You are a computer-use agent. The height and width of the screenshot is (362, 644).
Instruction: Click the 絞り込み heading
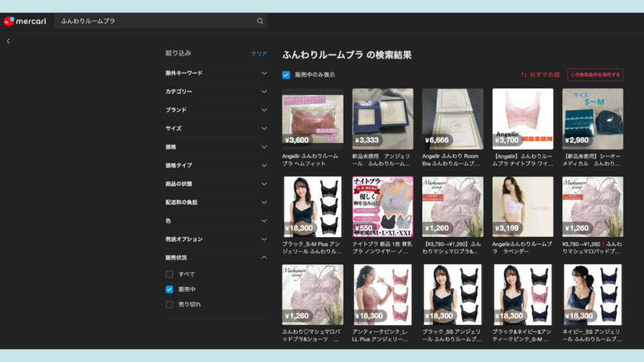178,53
